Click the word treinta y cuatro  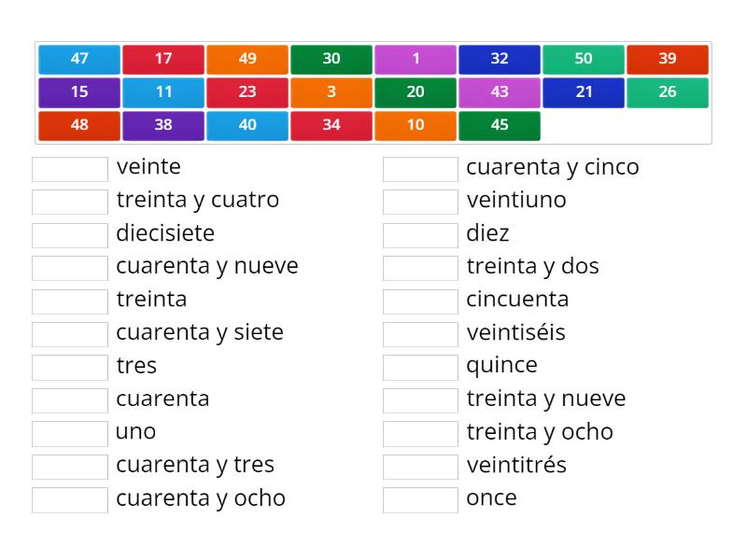coord(197,200)
